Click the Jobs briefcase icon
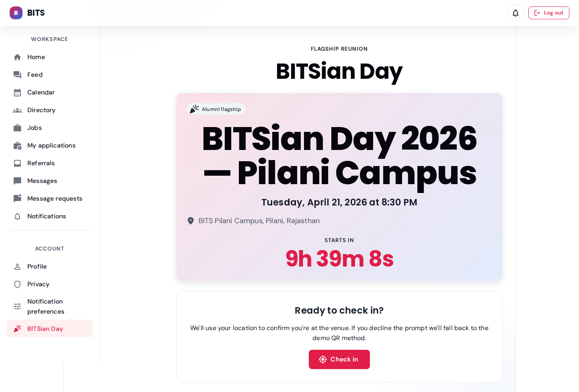 click(x=17, y=128)
